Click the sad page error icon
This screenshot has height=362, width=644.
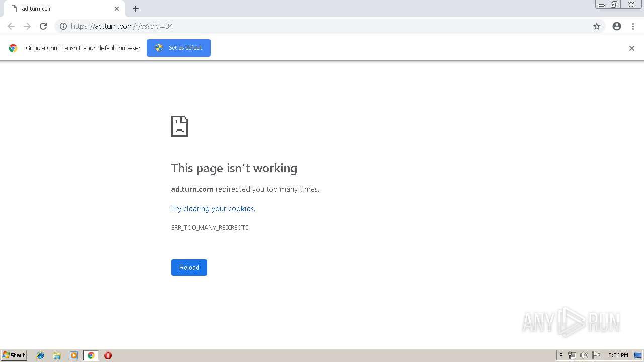[x=180, y=126]
